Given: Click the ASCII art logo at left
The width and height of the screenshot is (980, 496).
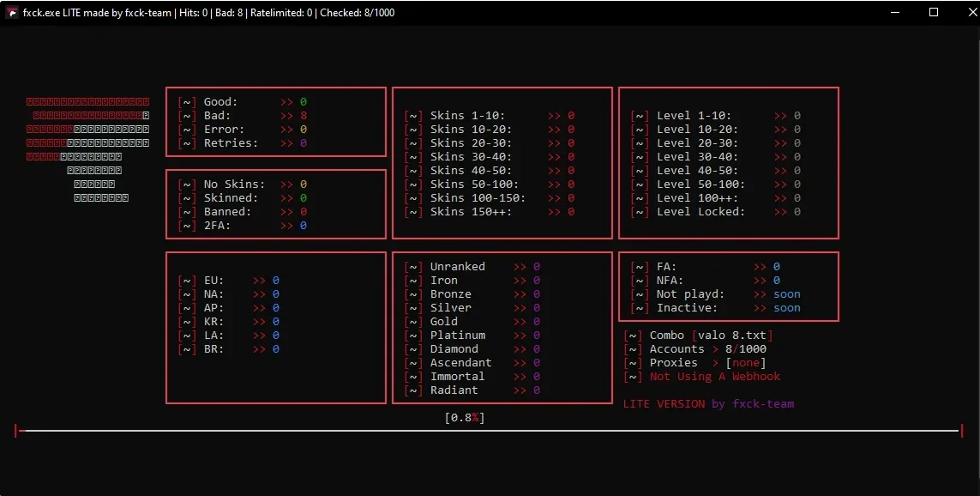Looking at the screenshot, I should click(87, 150).
